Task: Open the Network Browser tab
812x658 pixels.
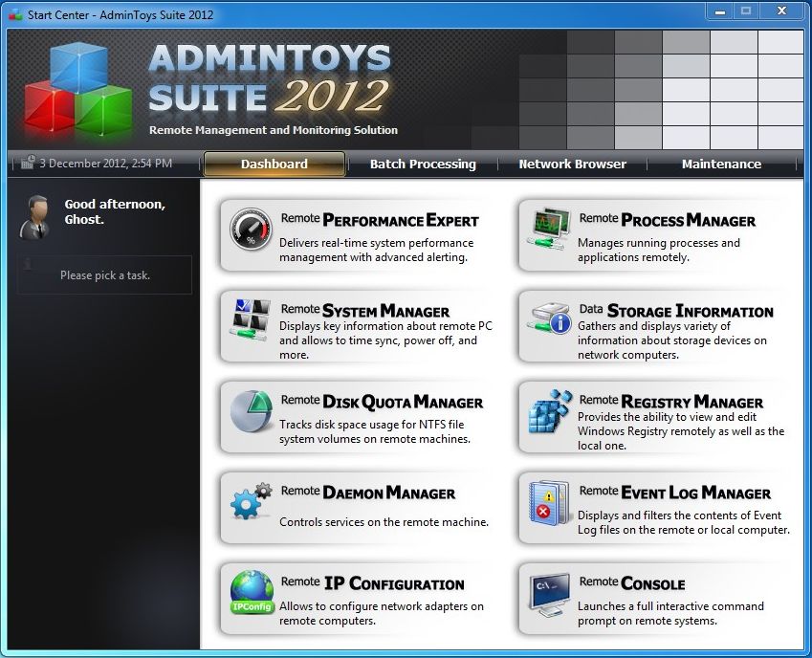Action: click(x=573, y=164)
